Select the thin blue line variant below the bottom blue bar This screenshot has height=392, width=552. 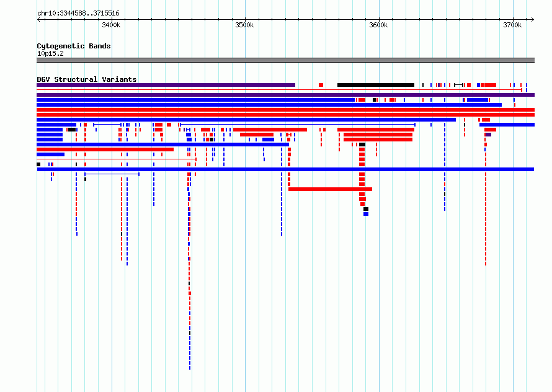(112, 174)
